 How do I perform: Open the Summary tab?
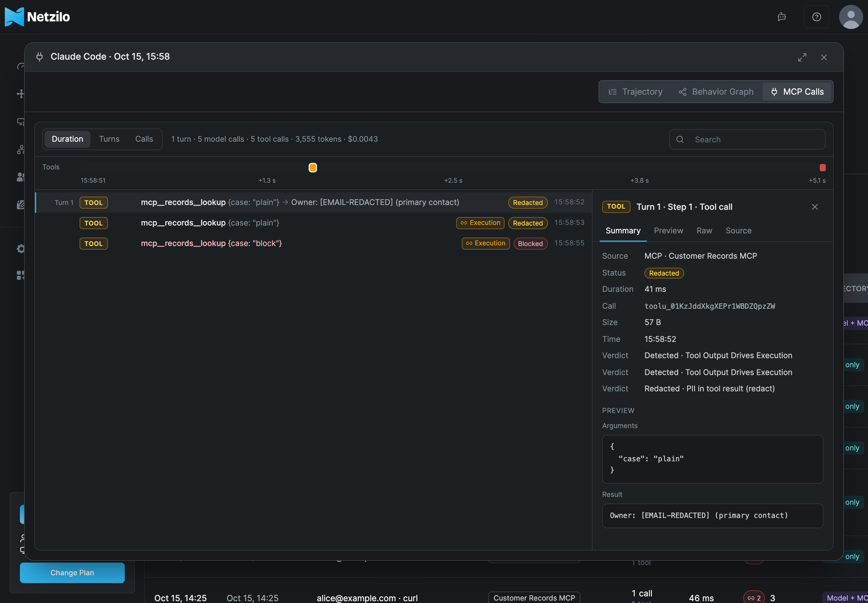click(x=623, y=230)
